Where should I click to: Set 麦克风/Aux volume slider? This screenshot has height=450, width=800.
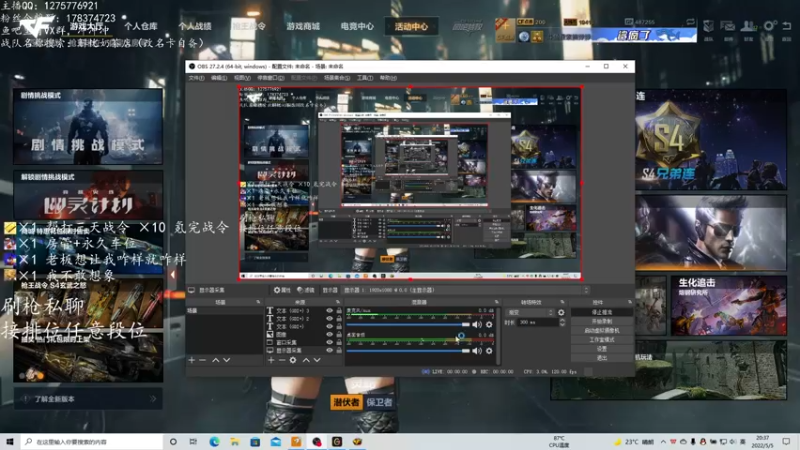[408, 324]
